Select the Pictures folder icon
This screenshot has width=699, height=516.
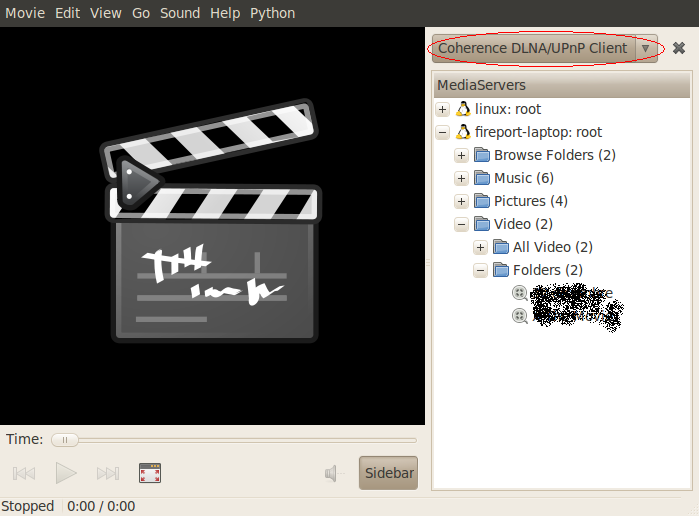tap(482, 201)
